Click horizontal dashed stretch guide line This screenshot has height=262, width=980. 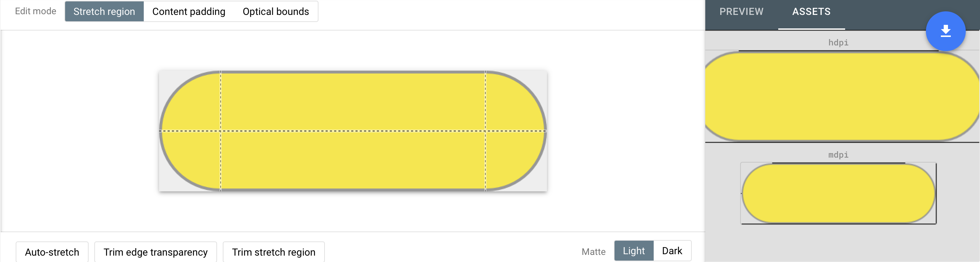353,131
